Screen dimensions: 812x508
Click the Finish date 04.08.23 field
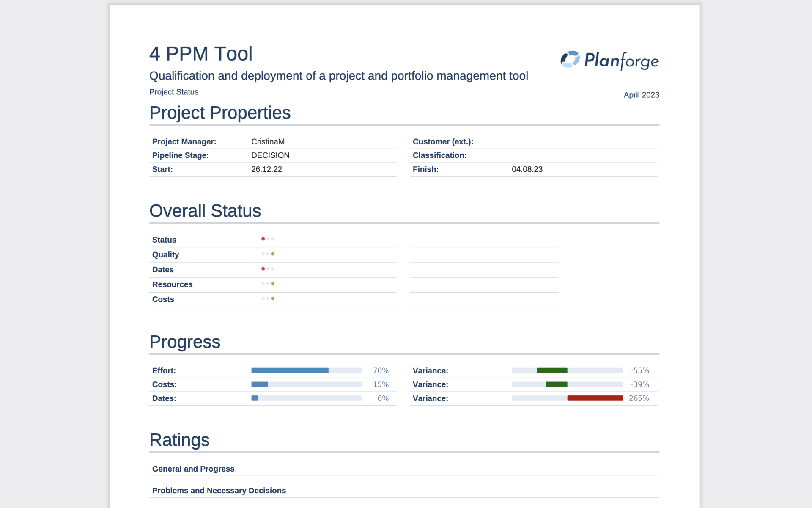click(x=527, y=169)
